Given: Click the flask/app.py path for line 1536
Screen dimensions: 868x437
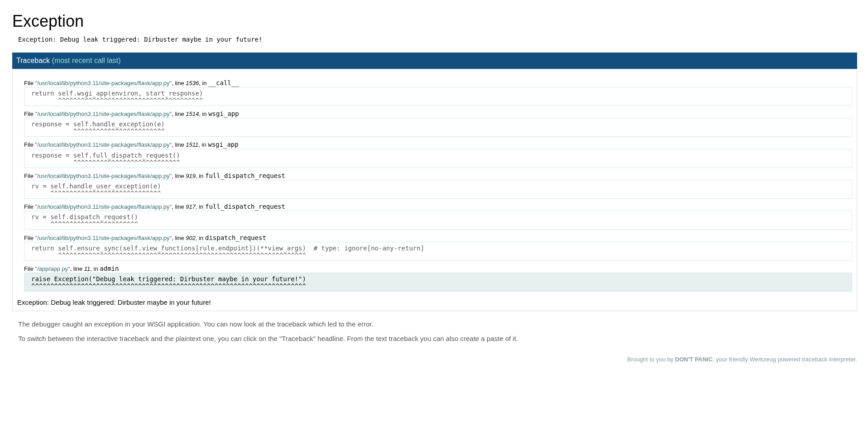Looking at the screenshot, I should [x=103, y=83].
